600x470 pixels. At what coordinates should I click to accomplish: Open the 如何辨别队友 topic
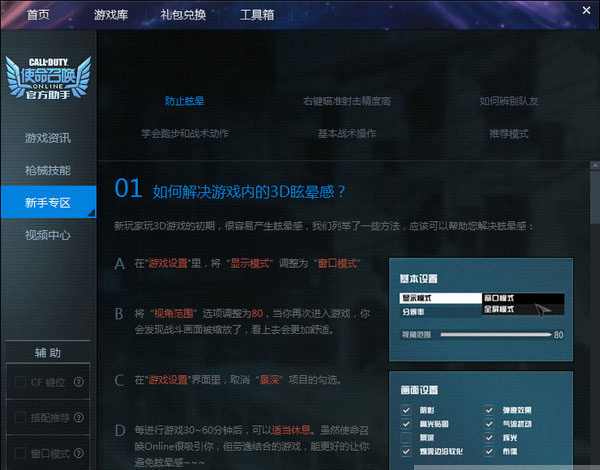coord(509,101)
